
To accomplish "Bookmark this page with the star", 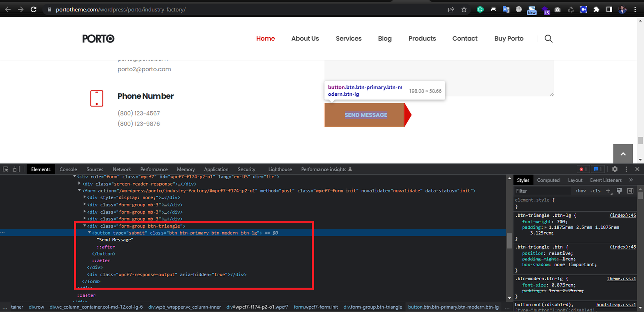I will (x=464, y=9).
